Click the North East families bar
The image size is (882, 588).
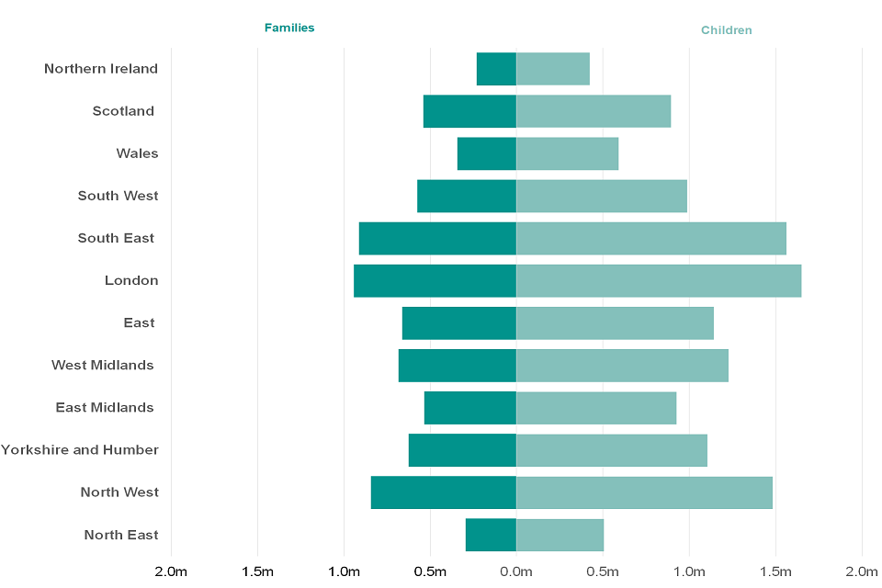click(491, 535)
